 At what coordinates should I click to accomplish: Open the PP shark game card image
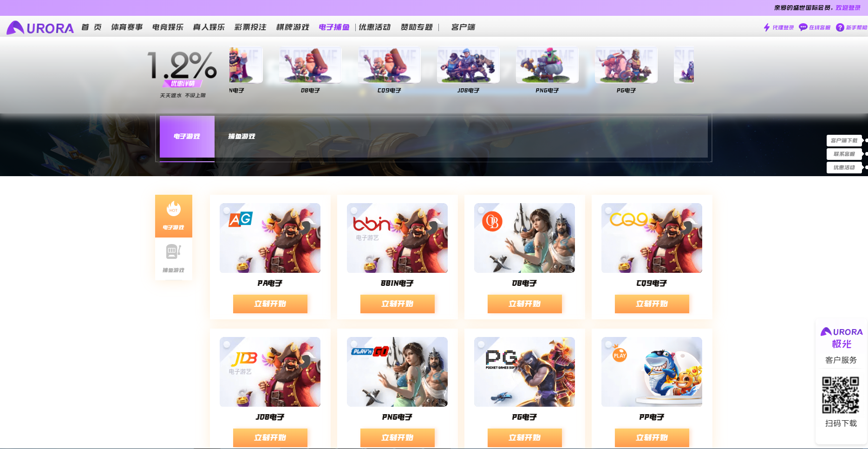tap(652, 372)
